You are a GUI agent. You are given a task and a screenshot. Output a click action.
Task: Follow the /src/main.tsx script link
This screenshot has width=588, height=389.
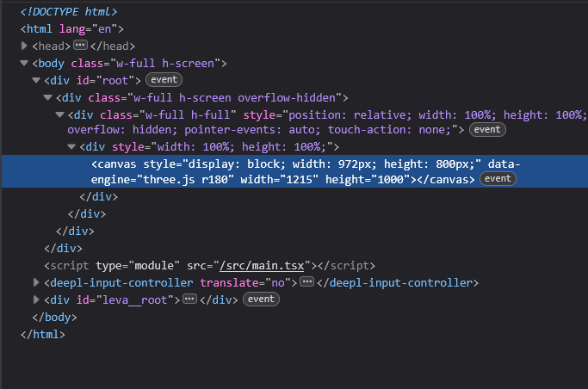point(262,266)
